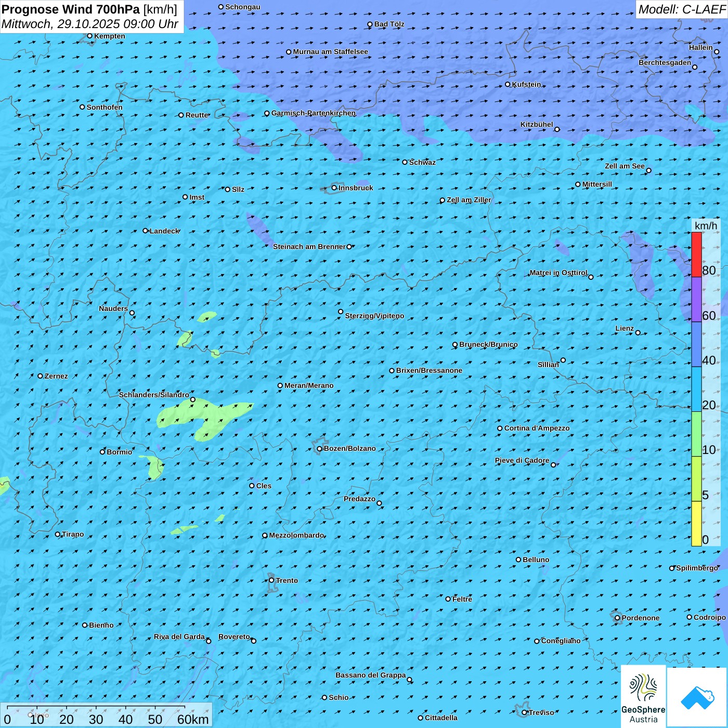Click the 'Bad Tölz' label
Screen dimensions: 728x728
(x=389, y=24)
